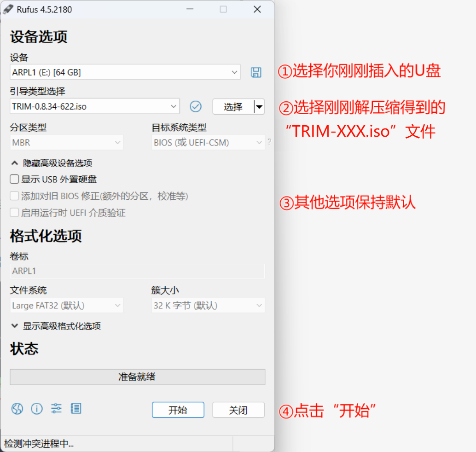The height and width of the screenshot is (452, 476).
Task: Click the ISO checksum checkmark icon
Action: click(196, 106)
